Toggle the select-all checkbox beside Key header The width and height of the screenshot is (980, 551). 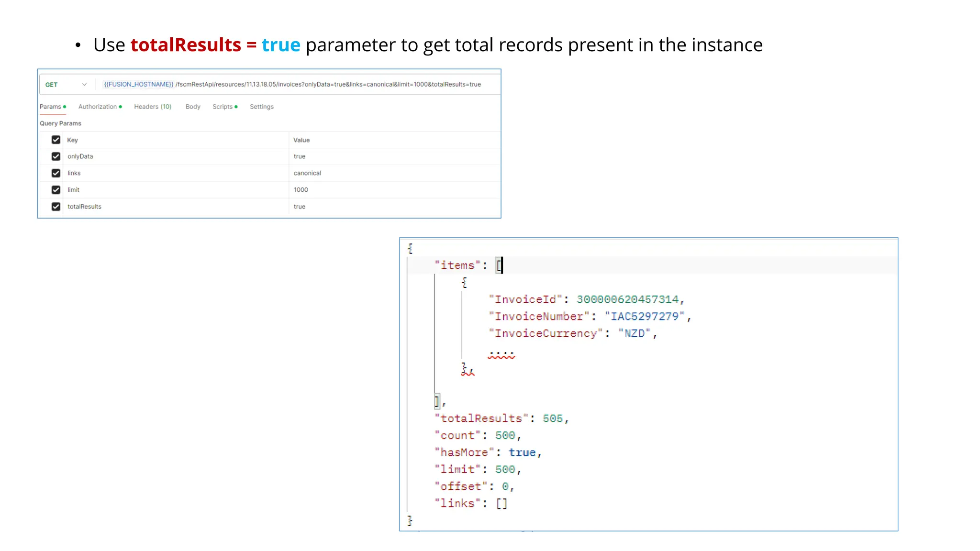tap(56, 140)
